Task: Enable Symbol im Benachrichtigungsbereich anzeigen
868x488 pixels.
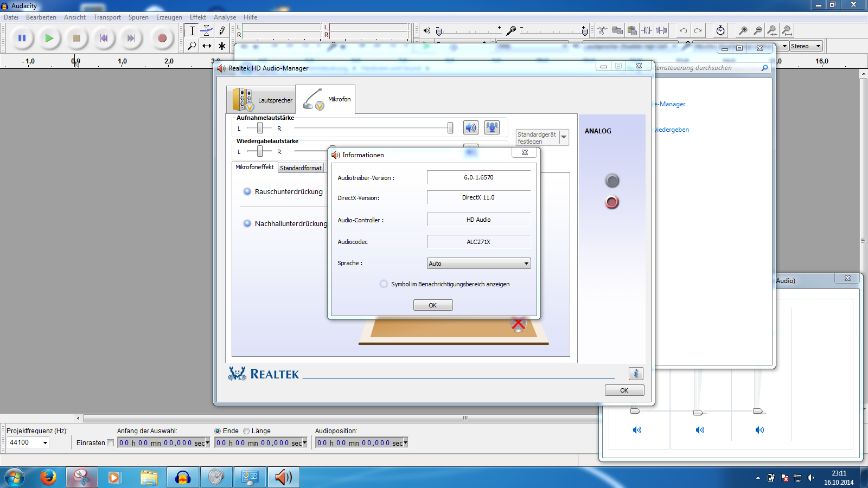Action: tap(384, 284)
